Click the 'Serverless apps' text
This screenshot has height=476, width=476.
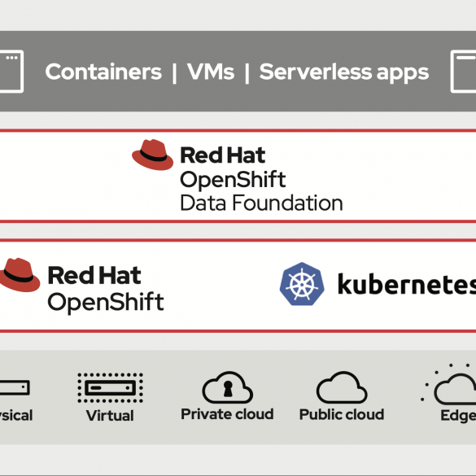[344, 73]
